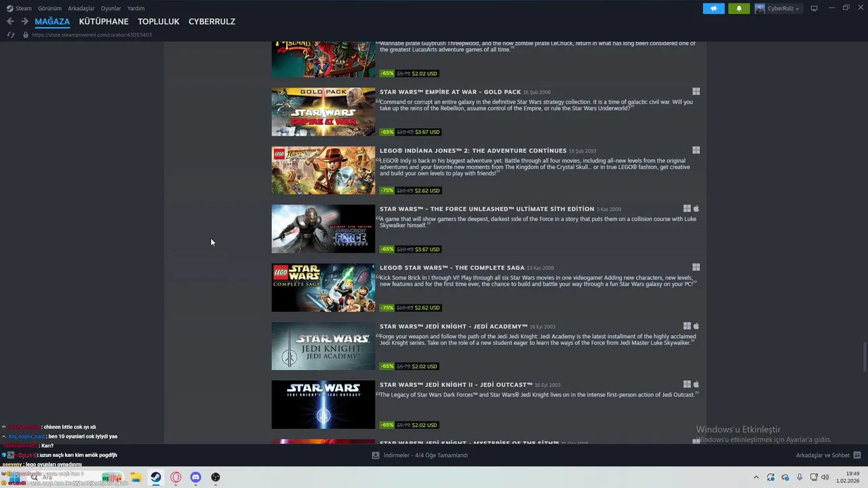
Task: Expand the hidden system tray icons chevron
Action: pos(756,477)
